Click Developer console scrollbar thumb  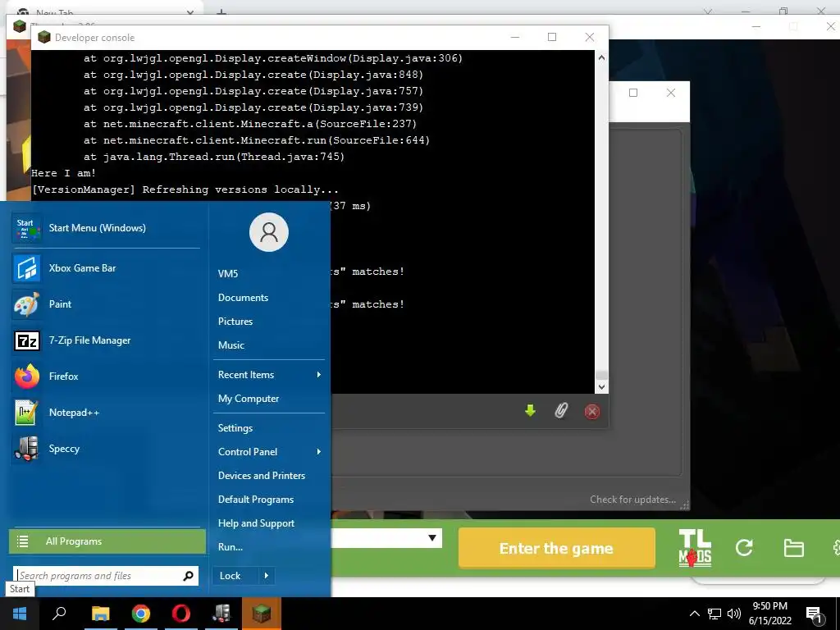(601, 375)
